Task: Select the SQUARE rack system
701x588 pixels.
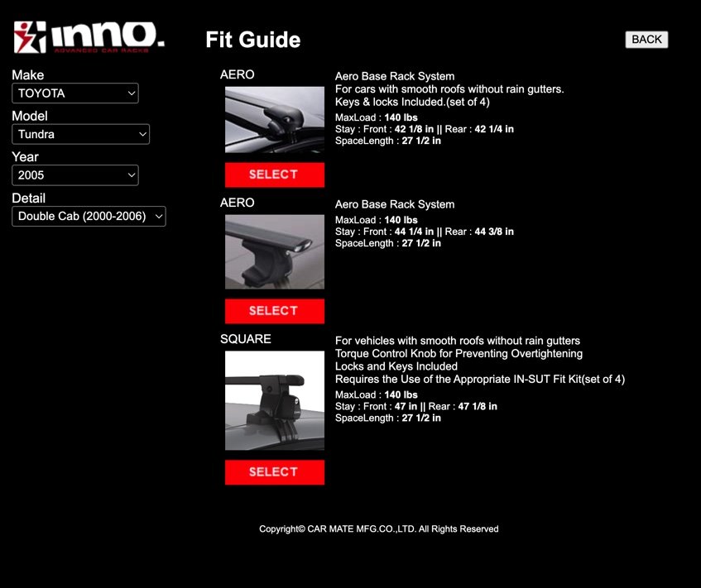Action: pyautogui.click(x=275, y=472)
